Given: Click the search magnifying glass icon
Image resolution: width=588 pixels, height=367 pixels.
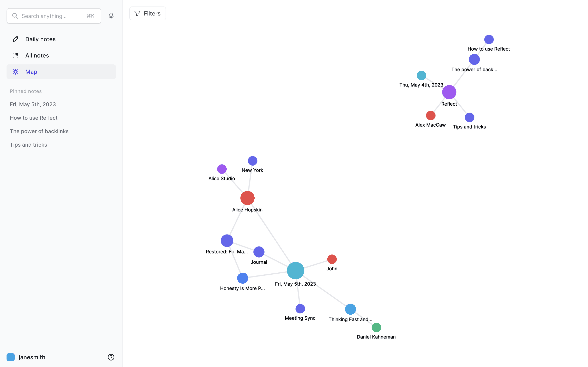Looking at the screenshot, I should (15, 16).
